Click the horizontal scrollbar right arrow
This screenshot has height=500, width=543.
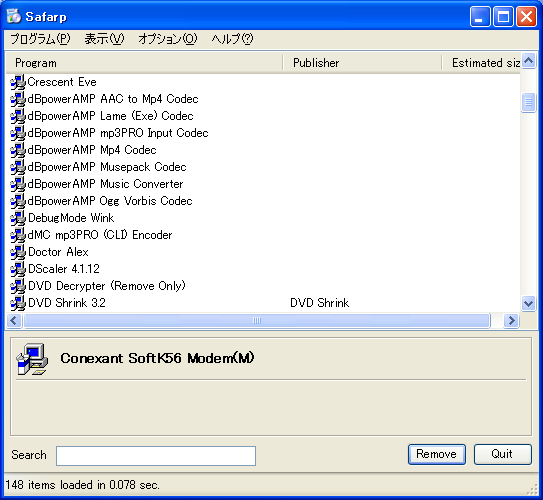pos(511,320)
